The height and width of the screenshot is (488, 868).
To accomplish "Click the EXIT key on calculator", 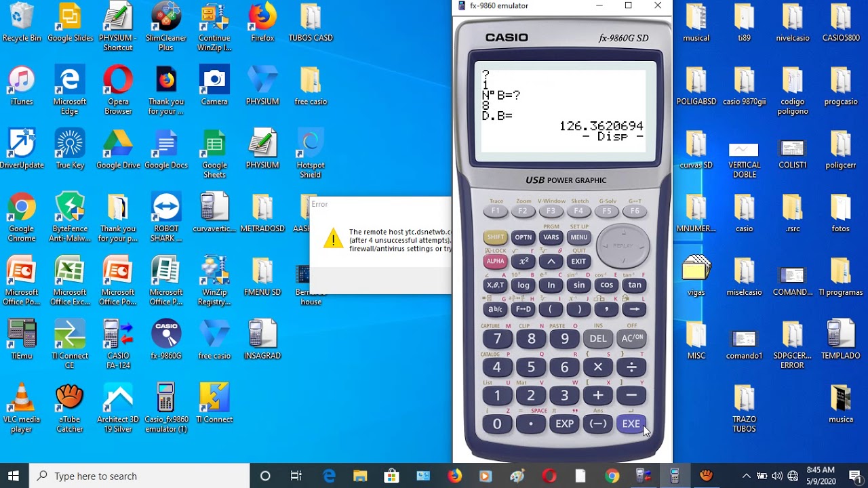I will pyautogui.click(x=578, y=261).
